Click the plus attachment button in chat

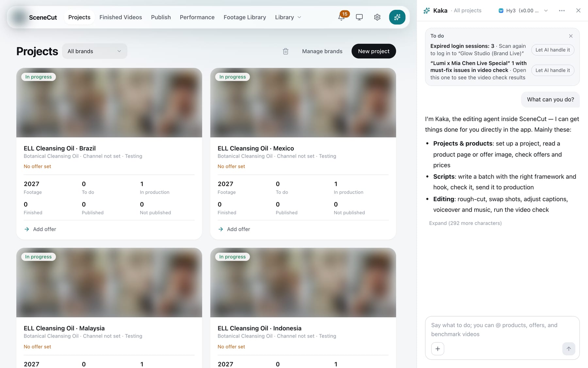coord(438,349)
